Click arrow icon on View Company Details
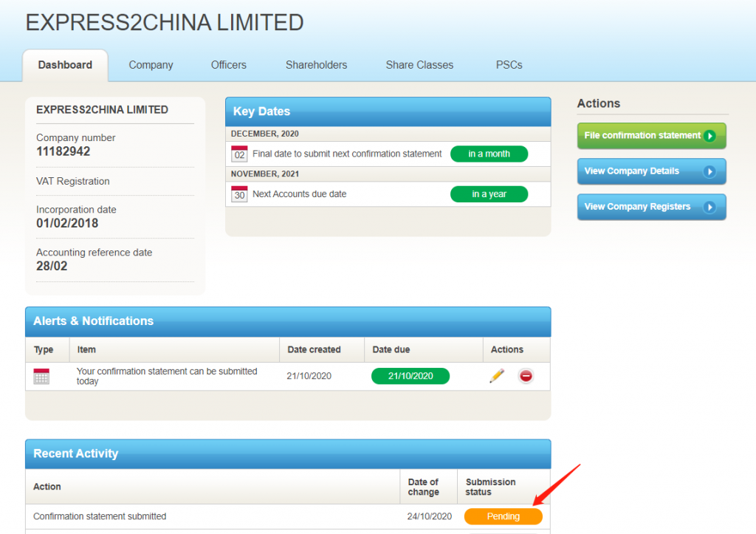 709,171
